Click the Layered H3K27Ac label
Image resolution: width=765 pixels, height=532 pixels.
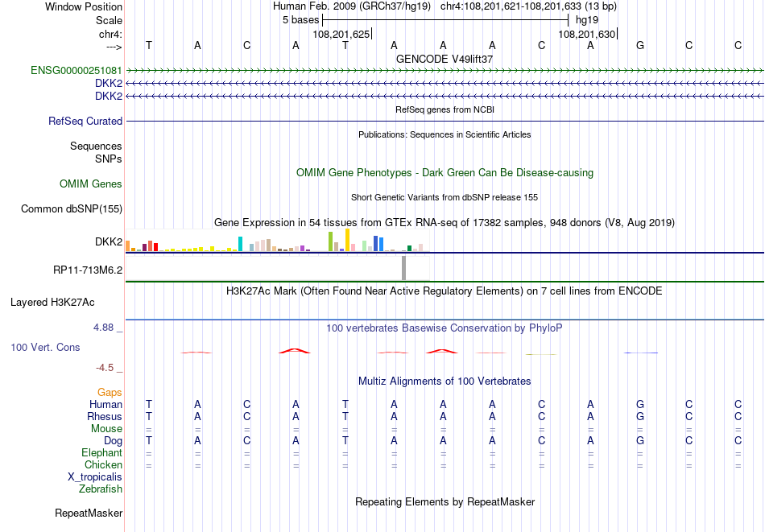pos(52,303)
